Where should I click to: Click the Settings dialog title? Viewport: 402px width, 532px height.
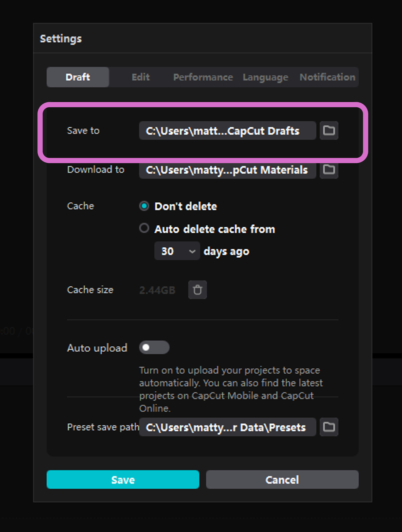coord(61,39)
